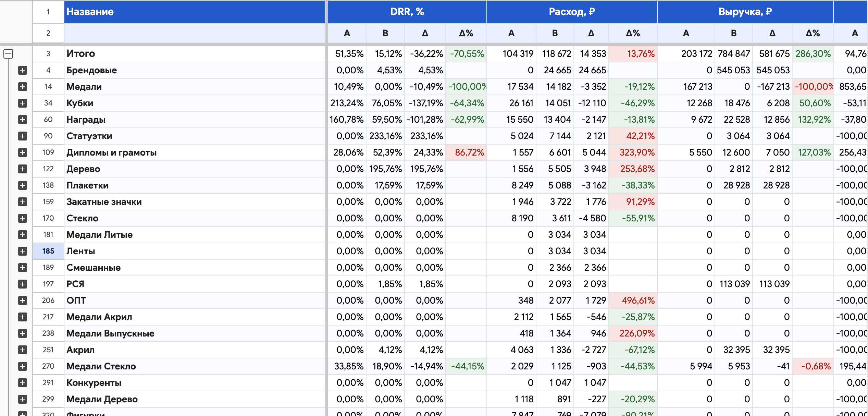This screenshot has width=868, height=416.
Task: Expand the Статуэтки row group
Action: click(x=23, y=136)
